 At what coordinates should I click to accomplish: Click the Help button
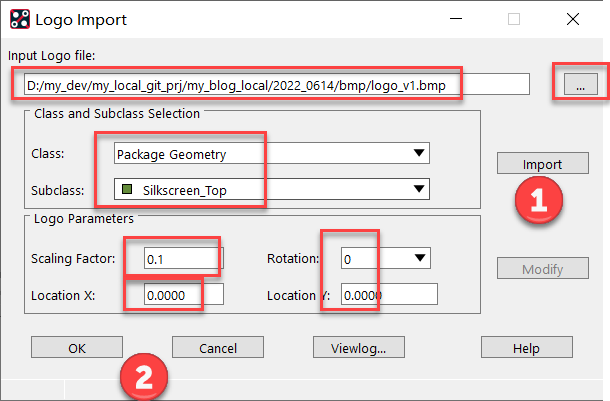click(525, 348)
